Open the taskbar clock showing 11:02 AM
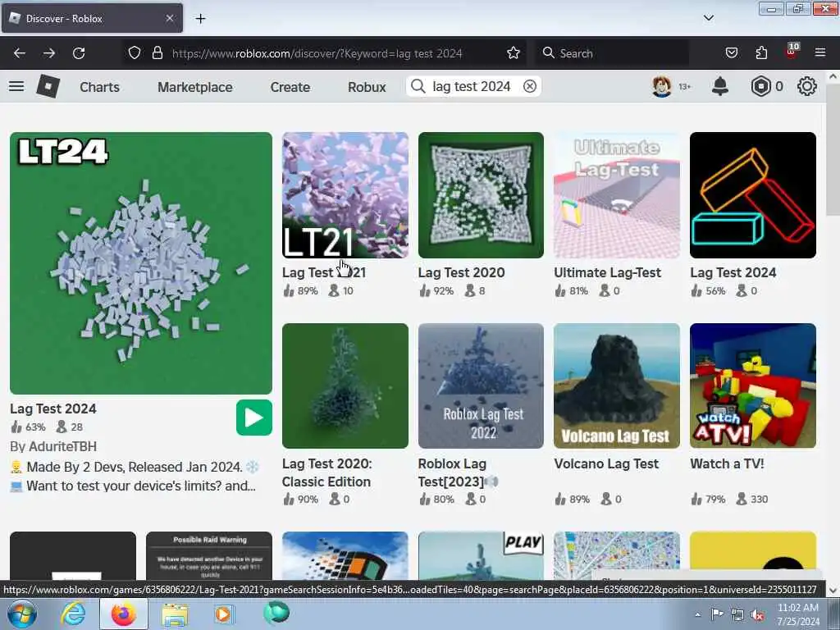Viewport: 840px width, 630px height. pos(798,614)
